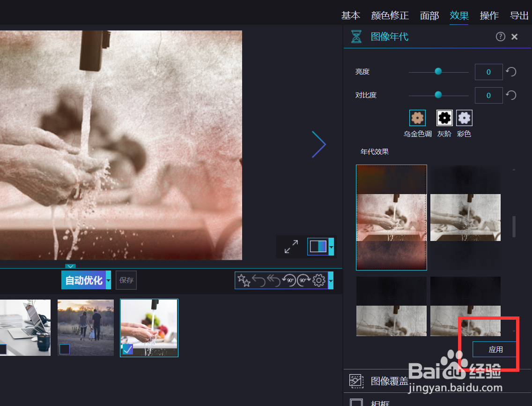Open the compare view dropdown arrow
This screenshot has width=532, height=406.
point(331,246)
